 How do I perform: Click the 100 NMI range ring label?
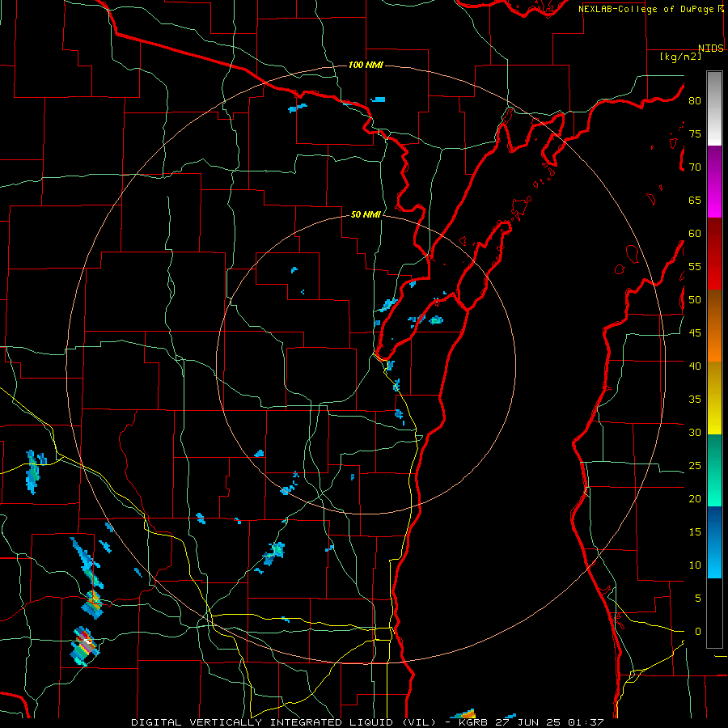pyautogui.click(x=366, y=65)
